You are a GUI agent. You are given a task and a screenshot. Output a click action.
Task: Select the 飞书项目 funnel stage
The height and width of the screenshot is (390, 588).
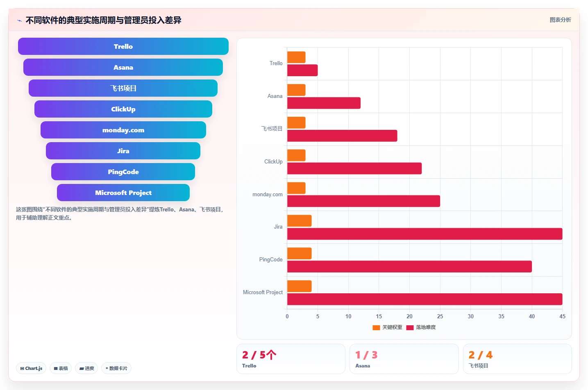point(123,88)
